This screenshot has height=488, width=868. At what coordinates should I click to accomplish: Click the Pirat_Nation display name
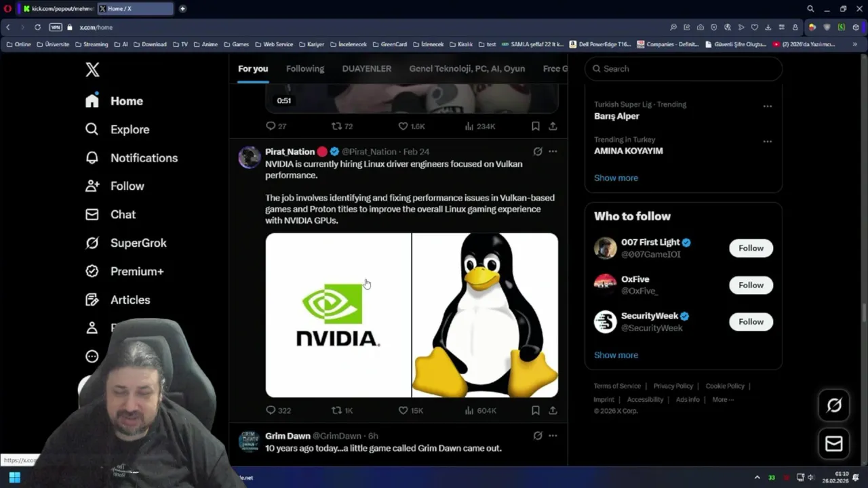[290, 152]
